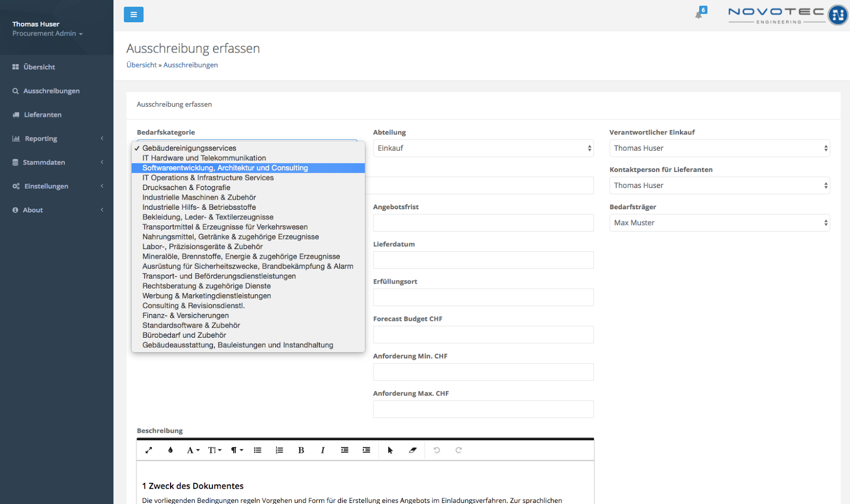Insert a numbered list
This screenshot has height=504, width=850.
click(279, 450)
